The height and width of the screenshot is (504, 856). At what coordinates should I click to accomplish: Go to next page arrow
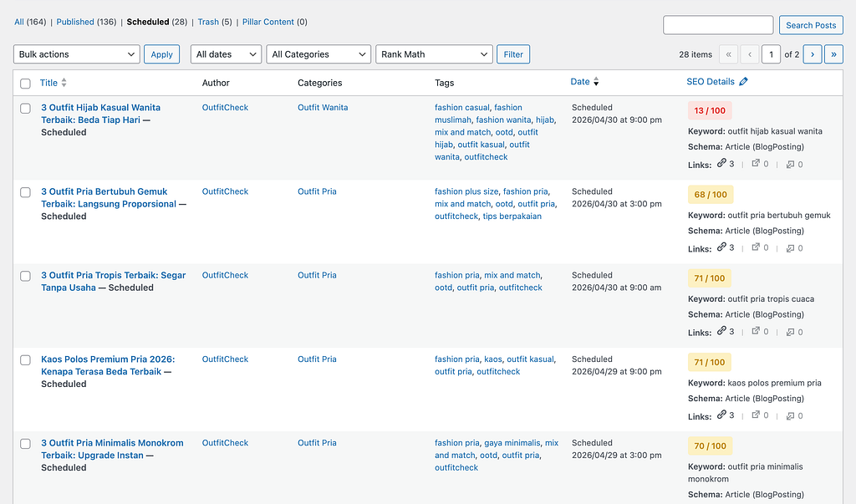[x=813, y=54]
